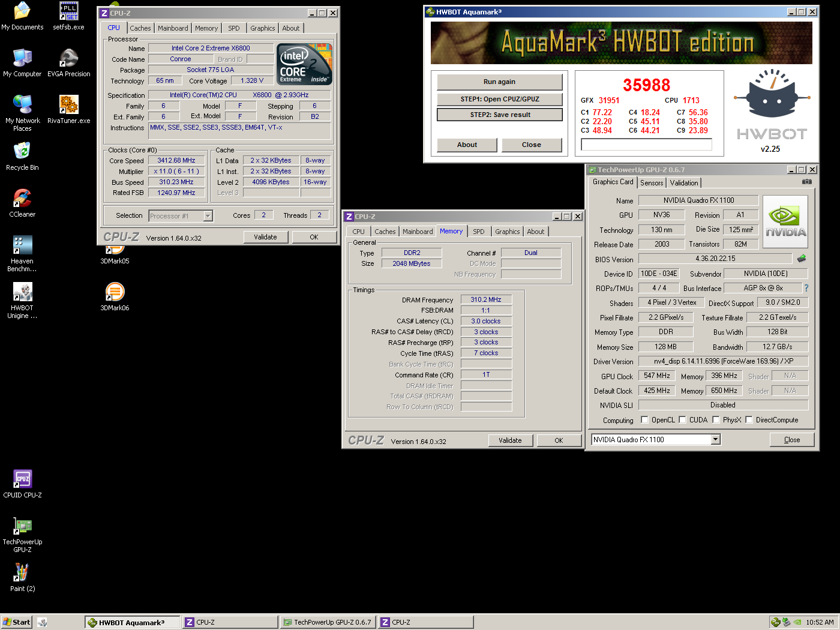
Task: Click GPU-Z screenshot camera icon
Action: [807, 182]
